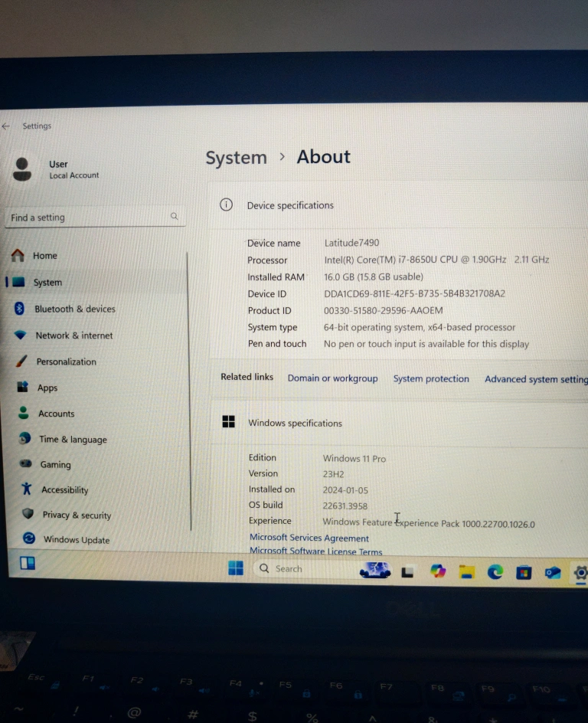
Task: Open the Domain or workgroup link
Action: click(x=333, y=378)
